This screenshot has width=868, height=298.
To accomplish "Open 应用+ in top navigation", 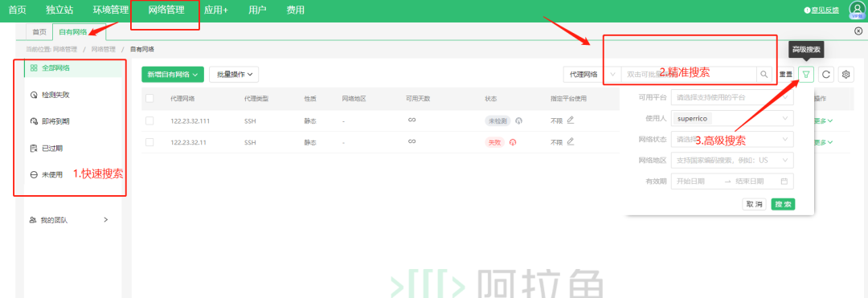I will 216,10.
